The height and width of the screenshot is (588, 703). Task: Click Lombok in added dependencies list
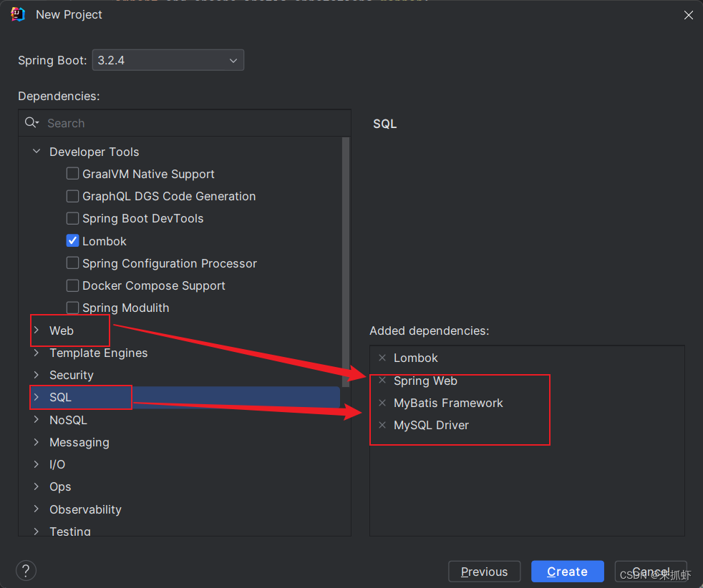tap(416, 358)
